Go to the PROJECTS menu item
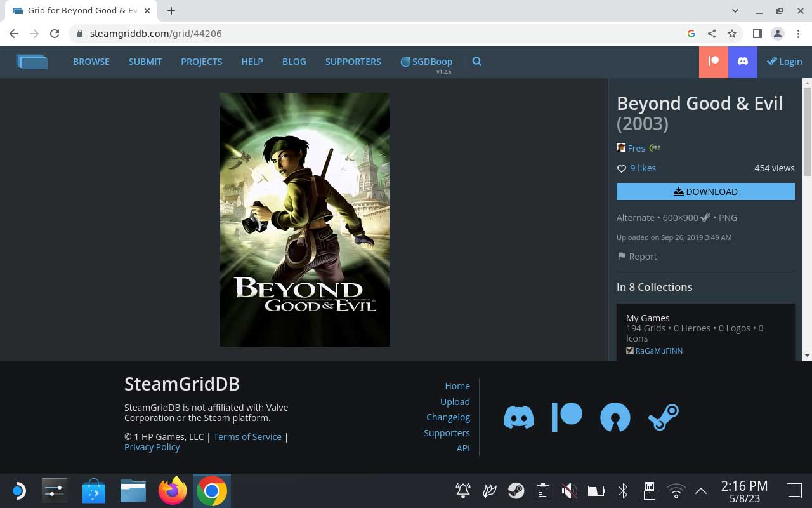This screenshot has width=812, height=508. pyautogui.click(x=202, y=62)
